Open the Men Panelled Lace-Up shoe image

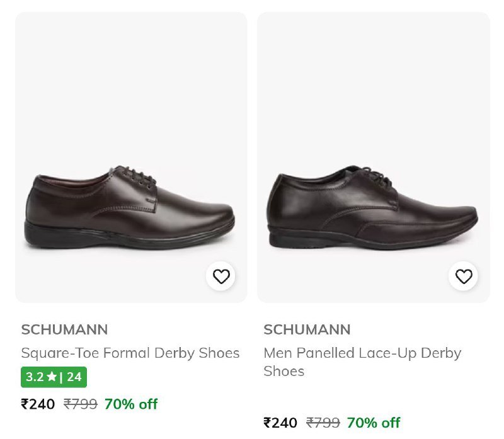(x=373, y=157)
